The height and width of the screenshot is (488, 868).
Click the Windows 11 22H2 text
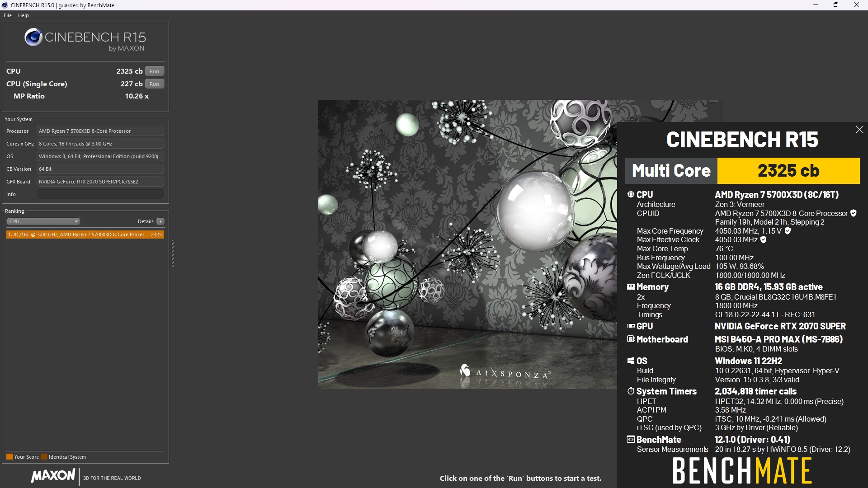pos(748,361)
